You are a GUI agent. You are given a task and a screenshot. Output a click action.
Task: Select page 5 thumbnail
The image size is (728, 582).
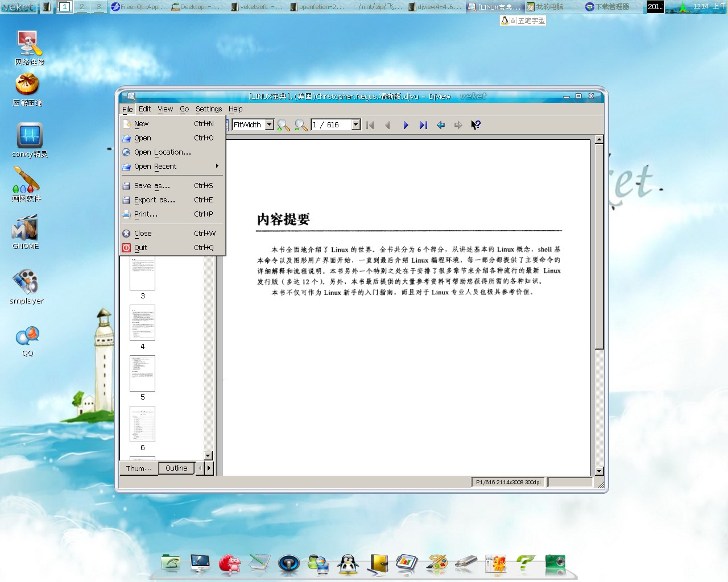[x=142, y=373]
